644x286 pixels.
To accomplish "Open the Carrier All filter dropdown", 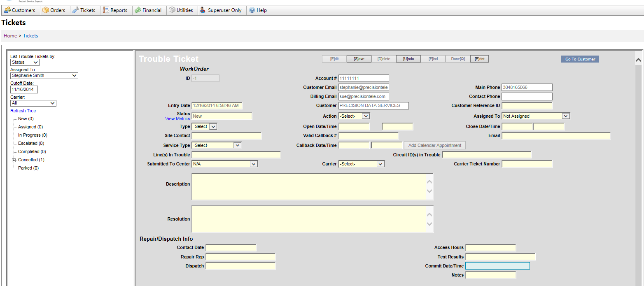I will [33, 103].
